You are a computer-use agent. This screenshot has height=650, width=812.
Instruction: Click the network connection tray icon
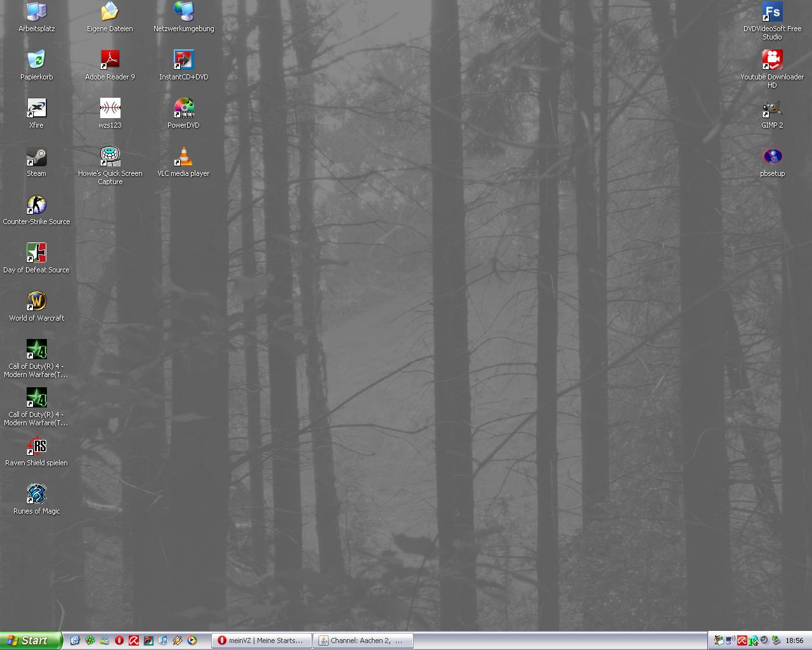(730, 640)
